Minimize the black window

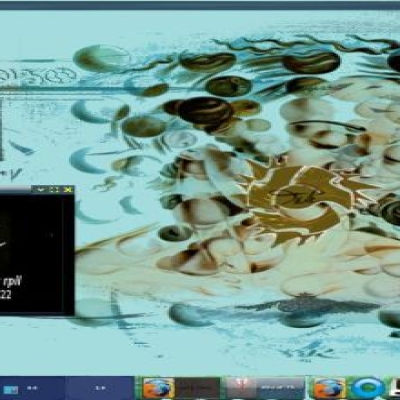tap(41, 190)
